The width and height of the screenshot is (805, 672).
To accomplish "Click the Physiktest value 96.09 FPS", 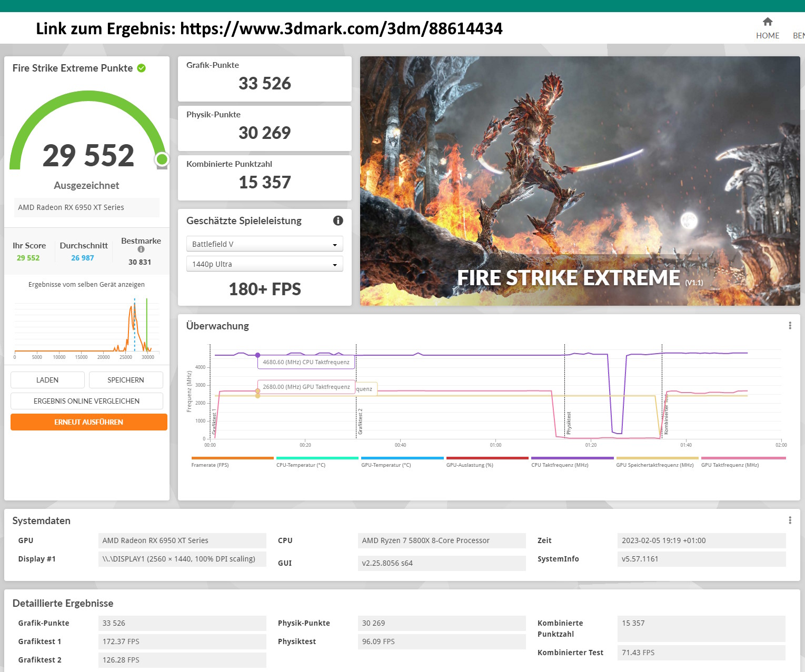I will tap(442, 641).
